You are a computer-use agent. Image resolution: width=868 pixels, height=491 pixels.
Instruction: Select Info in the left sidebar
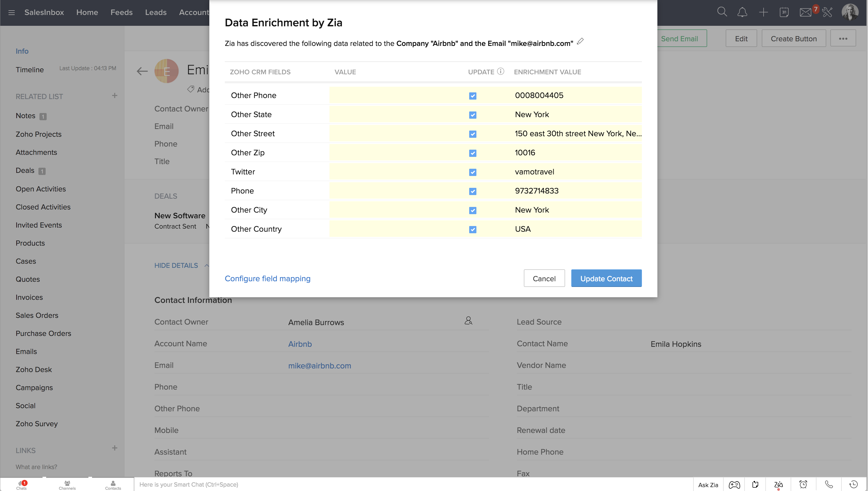click(22, 51)
